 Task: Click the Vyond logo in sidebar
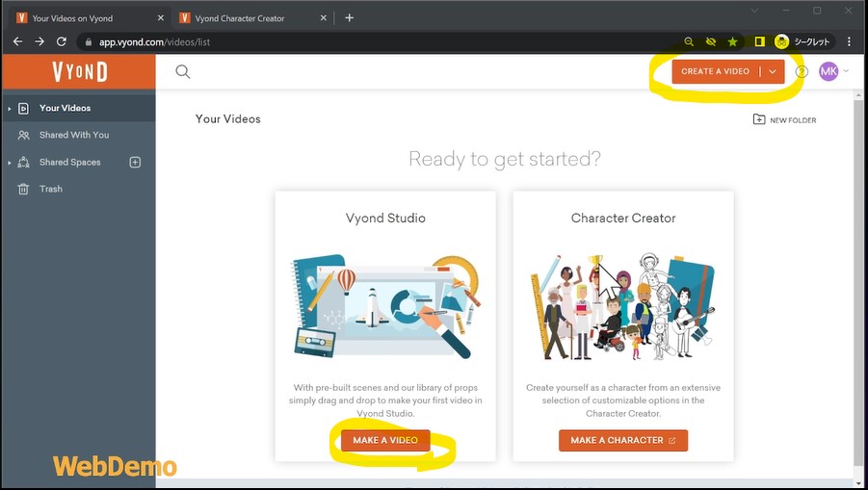[80, 72]
